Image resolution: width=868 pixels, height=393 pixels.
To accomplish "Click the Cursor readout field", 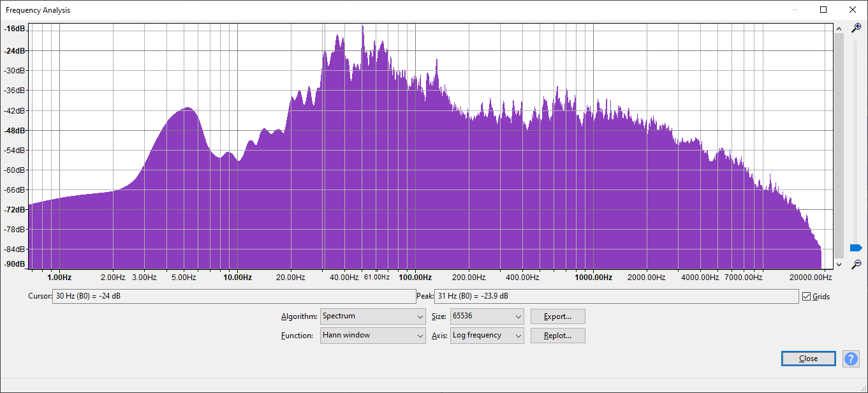I will (x=233, y=297).
